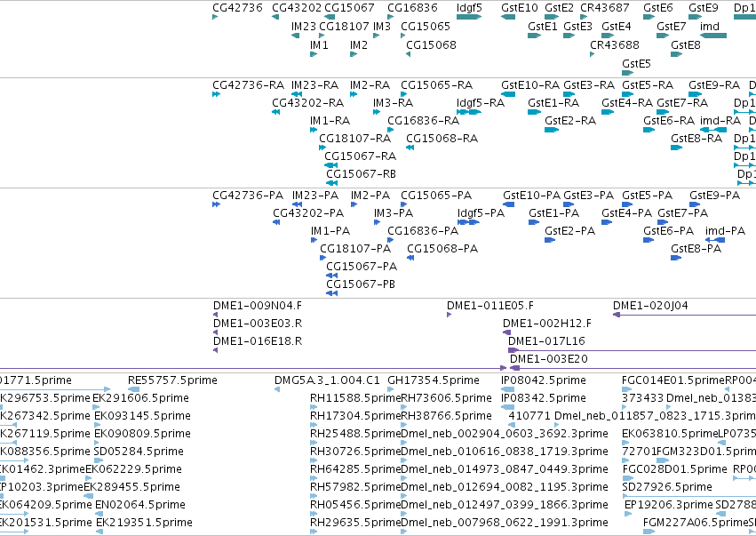Click the GstE8 gene label

[x=685, y=44]
